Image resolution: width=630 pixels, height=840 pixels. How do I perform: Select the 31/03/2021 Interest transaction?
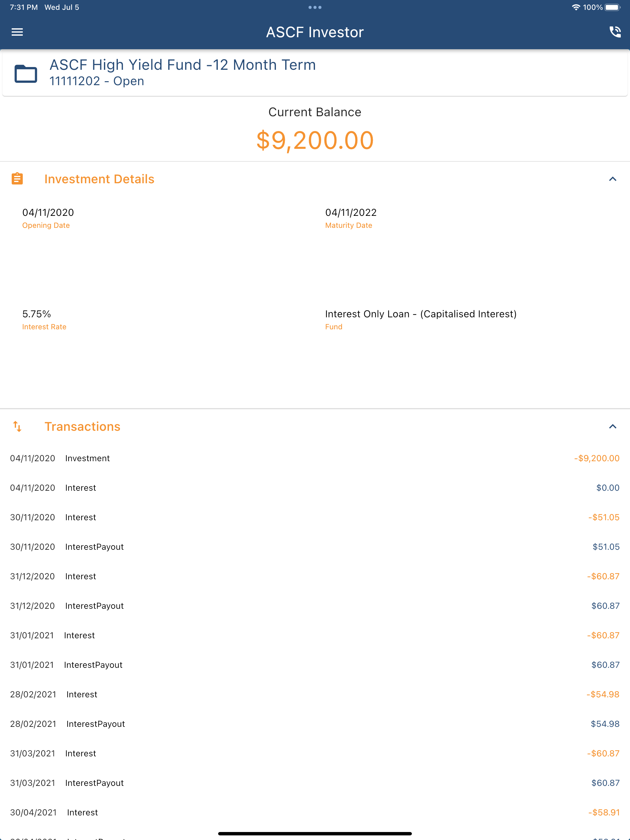315,753
